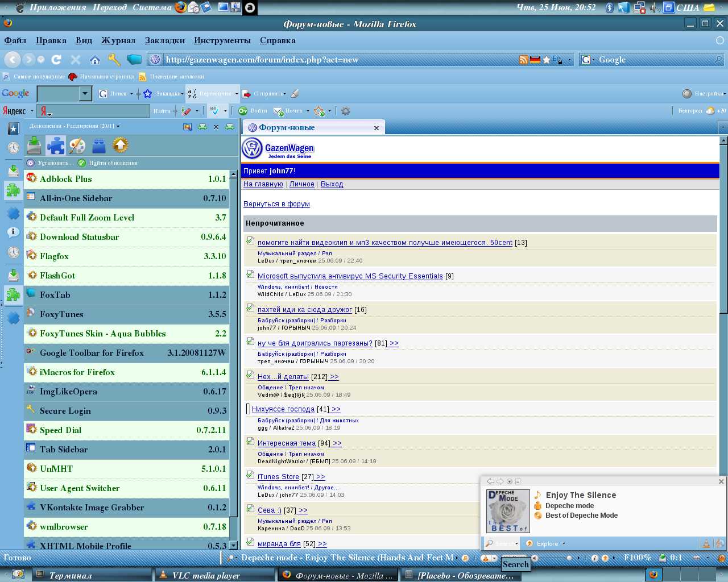
Task: Open the Downloads panel in add-ons sidebar
Action: [34, 145]
